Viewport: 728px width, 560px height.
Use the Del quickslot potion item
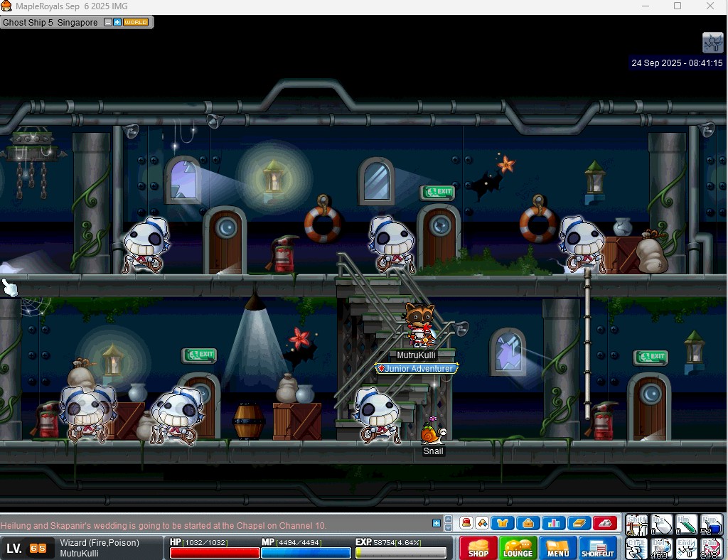pos(662,548)
